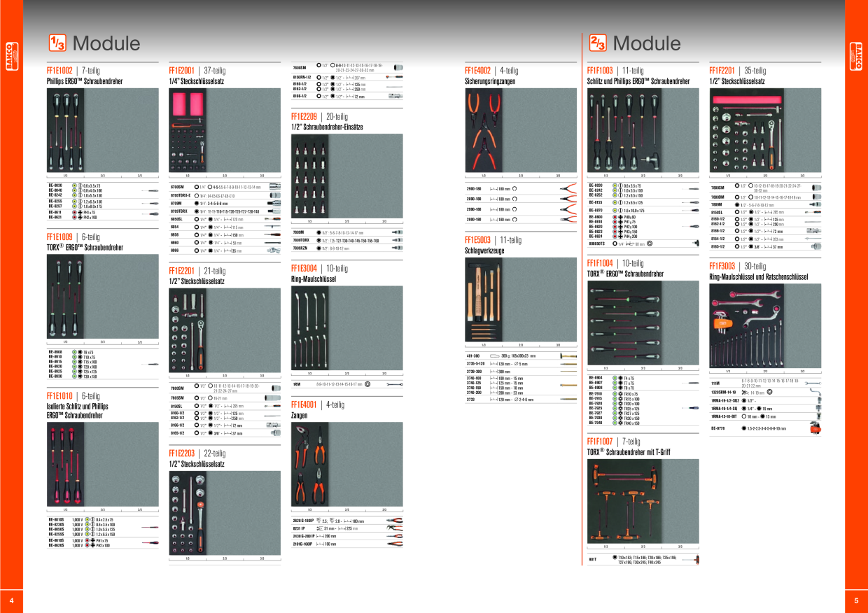Viewport: 868px width, 613px height.
Task: Open the FF1F1004 TORX ERGO tray image
Action: coord(643,322)
